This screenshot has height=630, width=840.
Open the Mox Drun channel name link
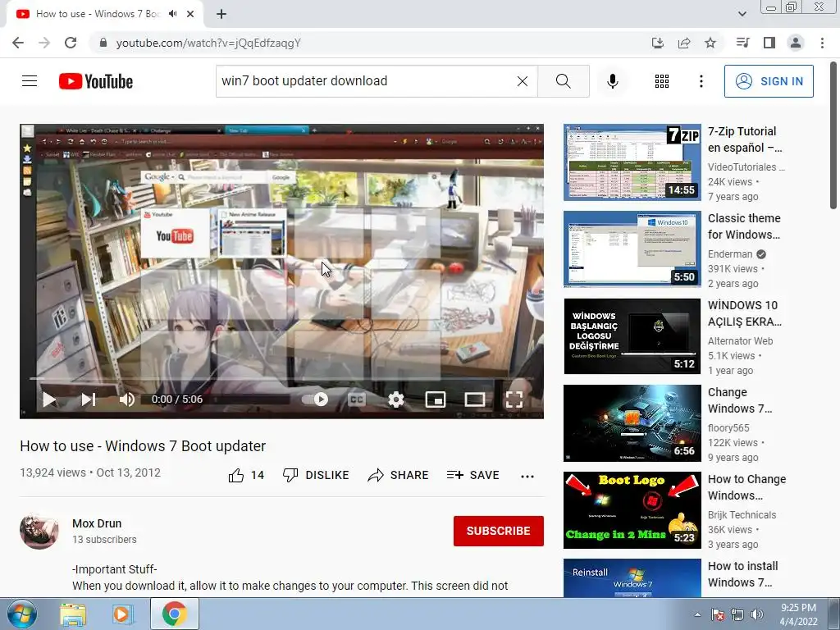[97, 523]
